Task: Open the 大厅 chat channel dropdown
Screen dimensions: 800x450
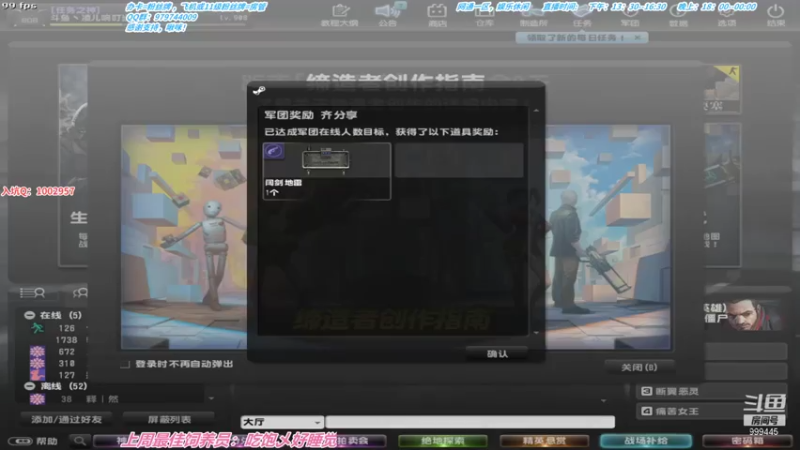Action: click(x=282, y=422)
